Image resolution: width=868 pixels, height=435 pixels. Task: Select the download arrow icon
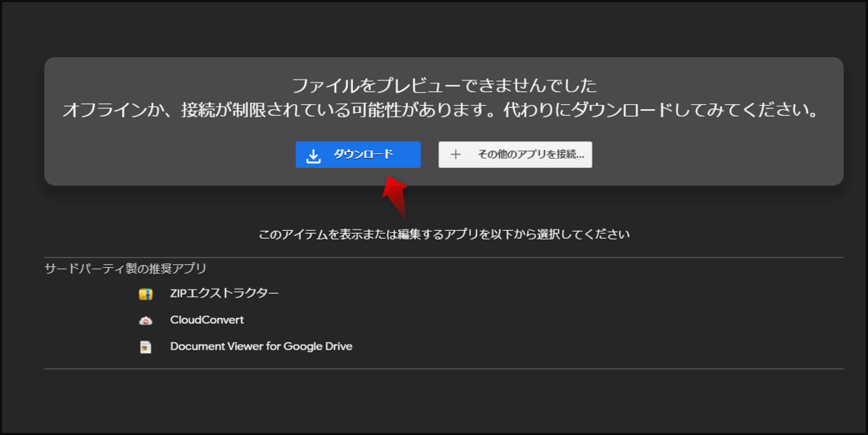pos(314,153)
